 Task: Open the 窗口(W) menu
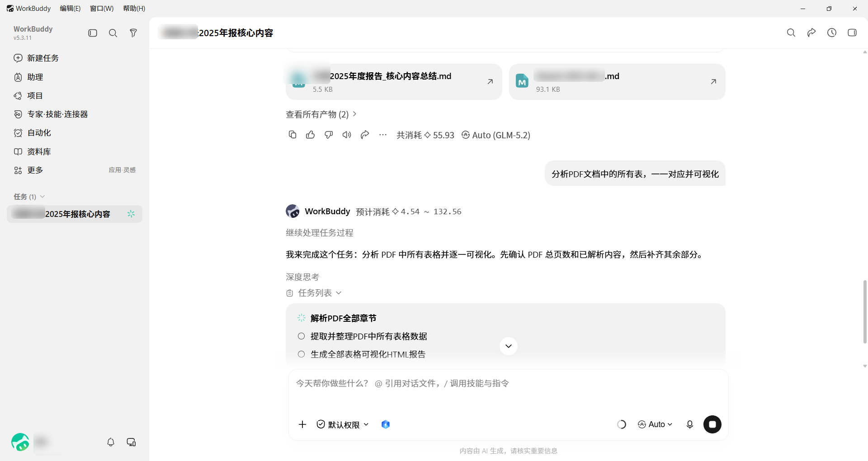click(102, 9)
